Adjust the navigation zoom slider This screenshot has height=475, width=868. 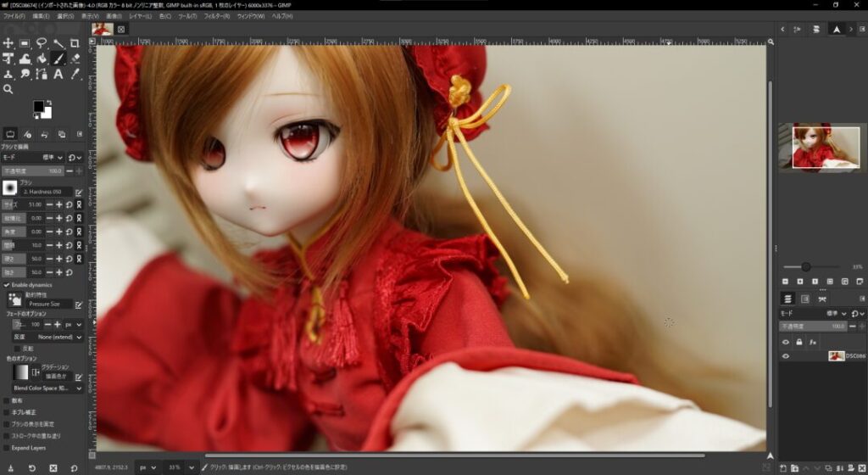pyautogui.click(x=806, y=267)
